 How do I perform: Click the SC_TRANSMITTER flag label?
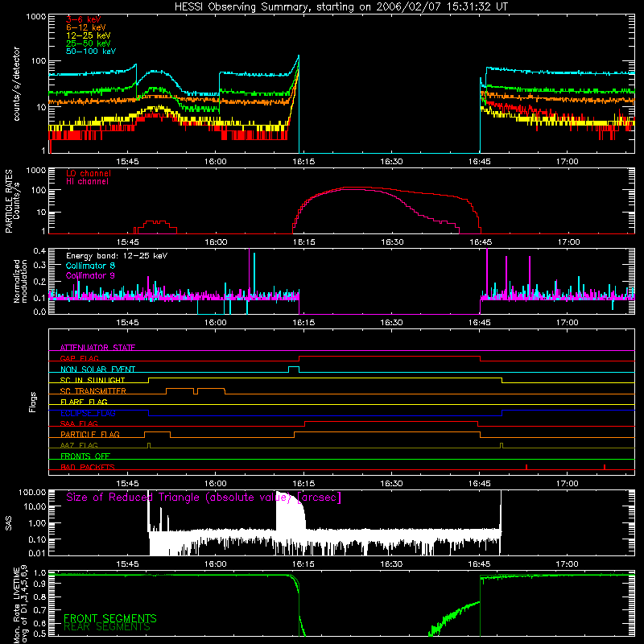[93, 391]
